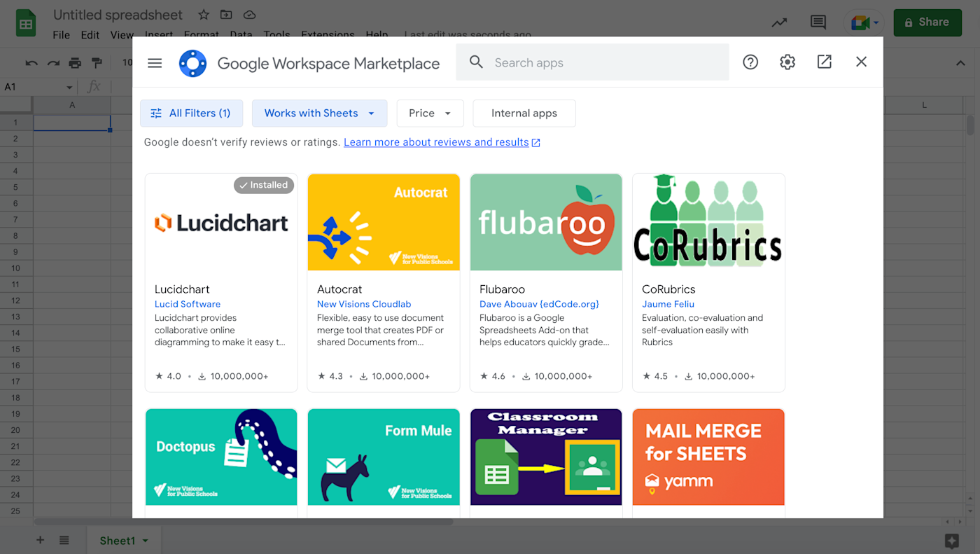Add a new sheet with plus icon

tap(40, 540)
